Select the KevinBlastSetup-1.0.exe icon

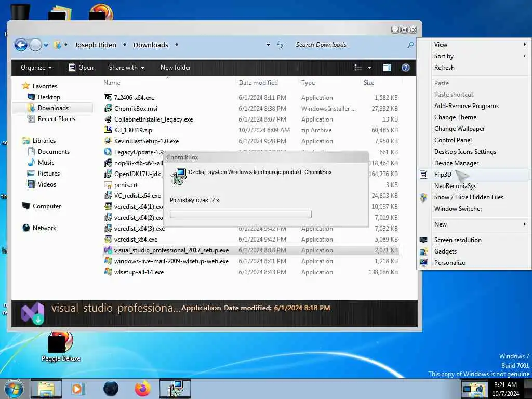tap(108, 141)
